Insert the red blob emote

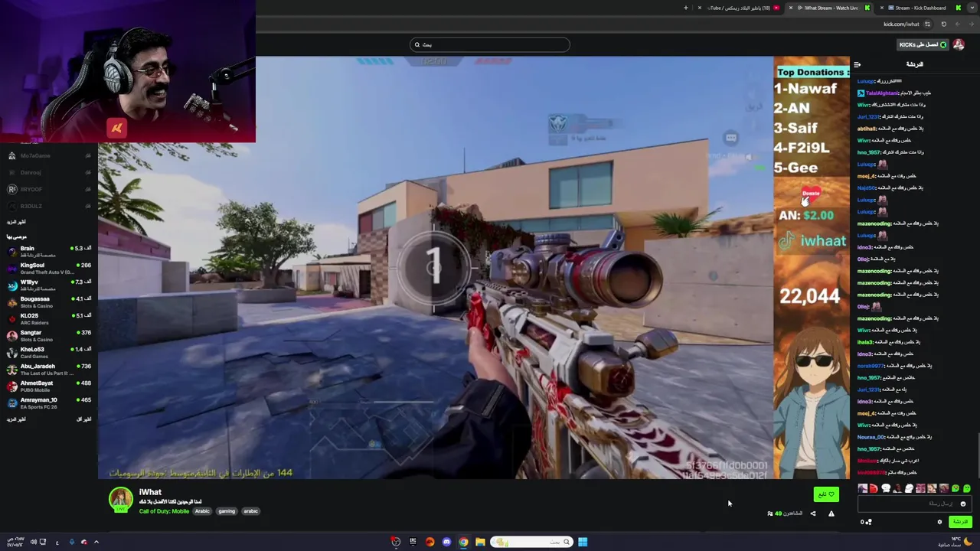[874, 488]
